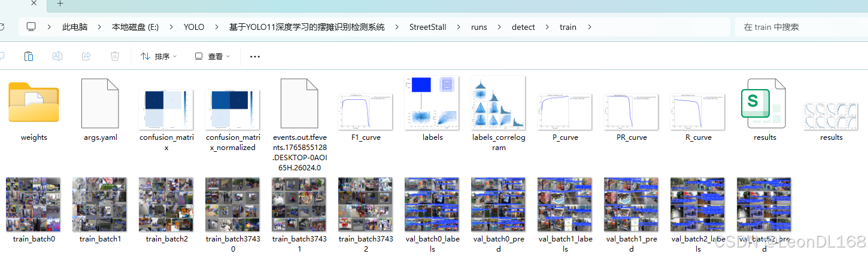Click the Rename toolbar icon
Viewport: 868px width, 257px height.
(57, 56)
